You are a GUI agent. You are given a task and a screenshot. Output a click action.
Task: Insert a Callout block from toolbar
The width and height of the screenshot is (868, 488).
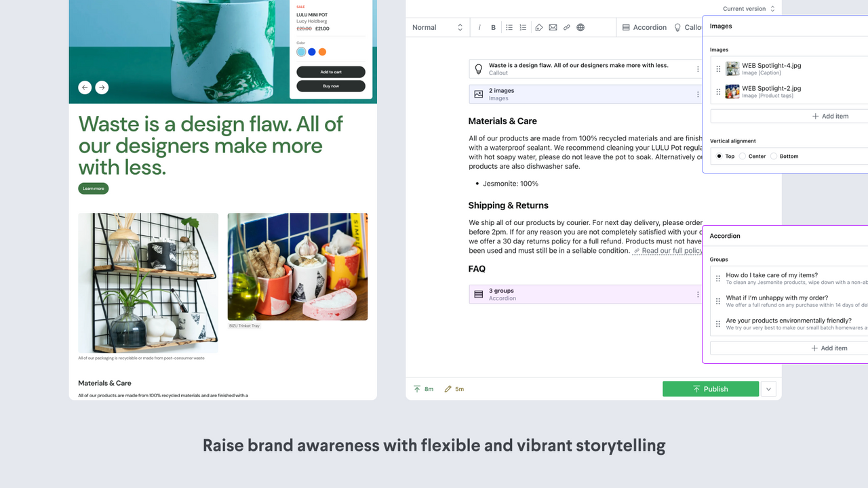[688, 28]
